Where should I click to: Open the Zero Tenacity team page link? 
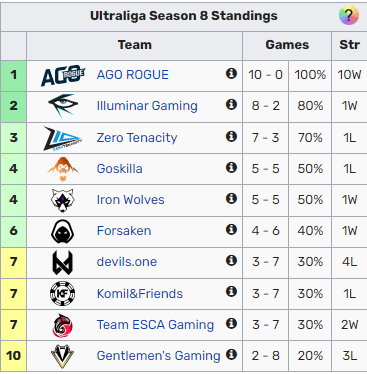(137, 137)
